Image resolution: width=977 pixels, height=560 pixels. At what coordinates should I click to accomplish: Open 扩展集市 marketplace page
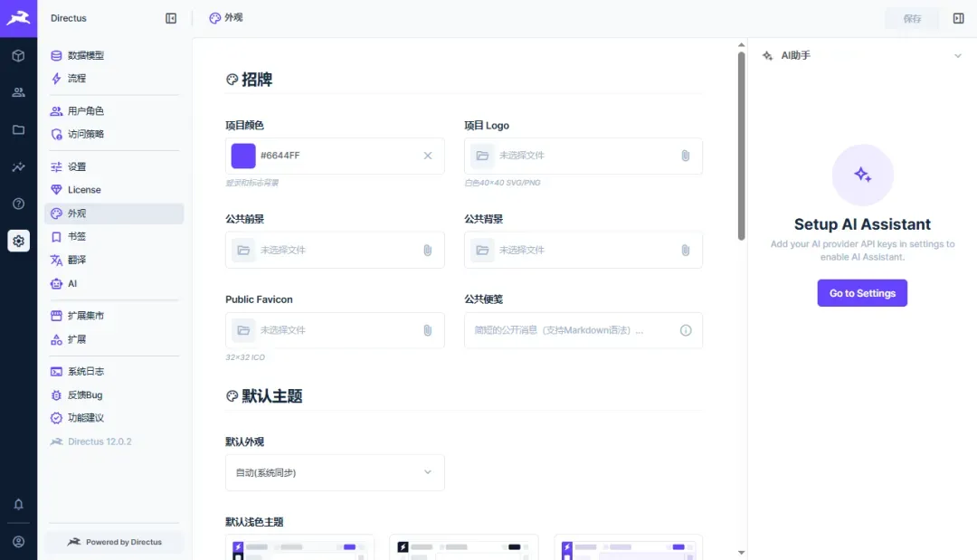pos(114,316)
